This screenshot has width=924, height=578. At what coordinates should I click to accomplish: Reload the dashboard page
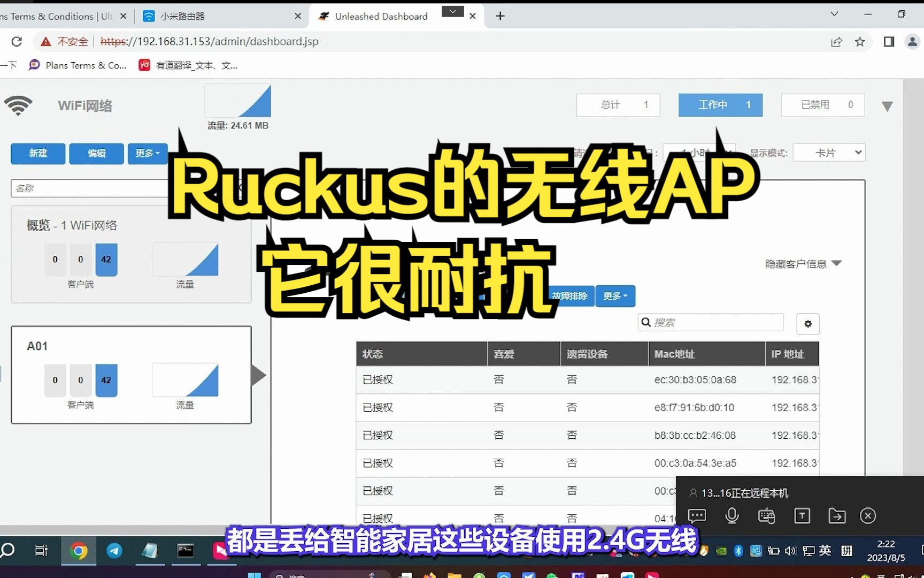[17, 42]
